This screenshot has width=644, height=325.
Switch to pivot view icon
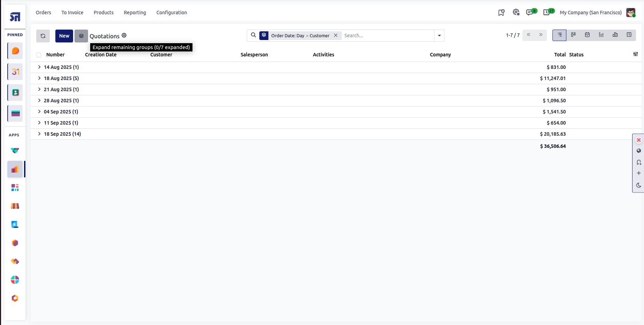click(x=601, y=35)
